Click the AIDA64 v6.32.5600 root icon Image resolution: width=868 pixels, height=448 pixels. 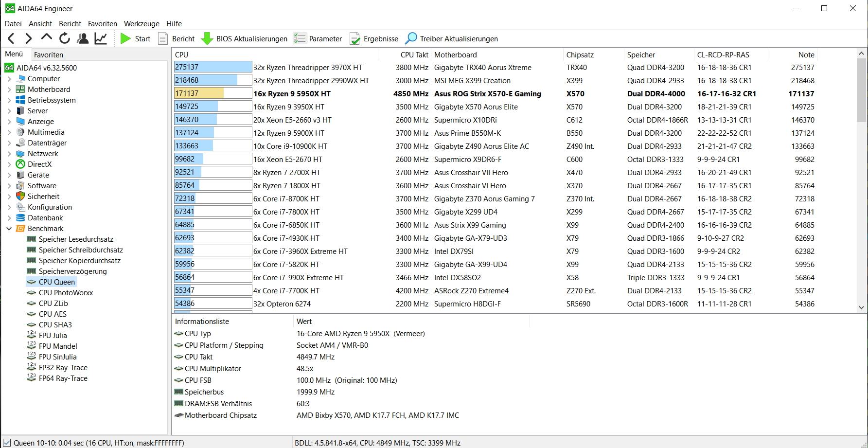coord(9,68)
